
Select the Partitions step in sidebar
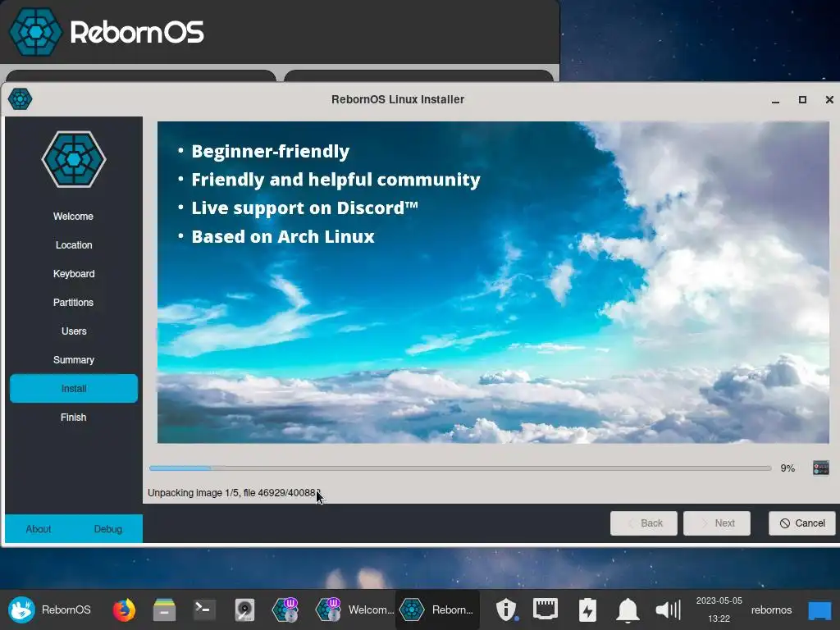click(x=73, y=302)
